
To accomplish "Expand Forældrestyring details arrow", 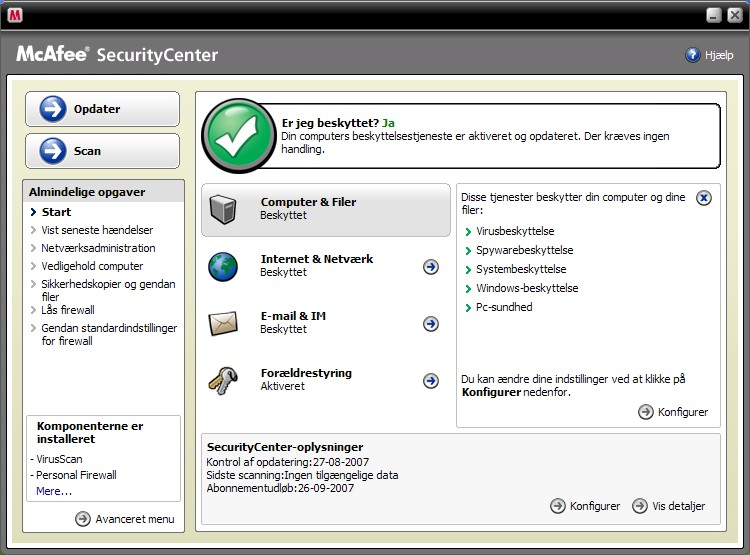I will pos(431,380).
